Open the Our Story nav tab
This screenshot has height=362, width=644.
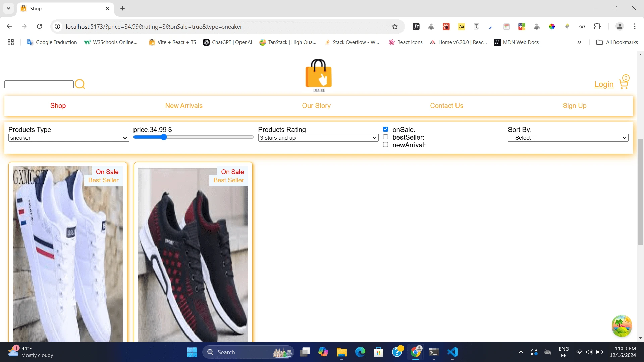click(x=316, y=106)
